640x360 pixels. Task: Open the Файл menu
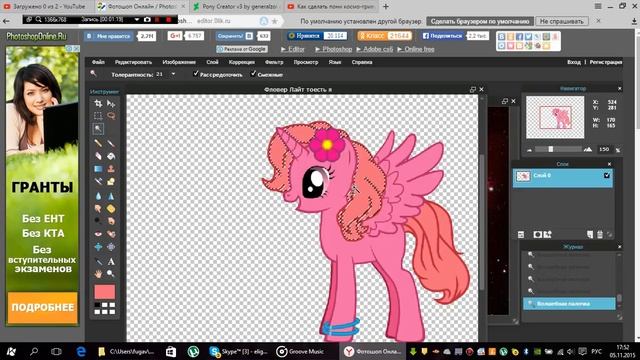click(x=98, y=62)
